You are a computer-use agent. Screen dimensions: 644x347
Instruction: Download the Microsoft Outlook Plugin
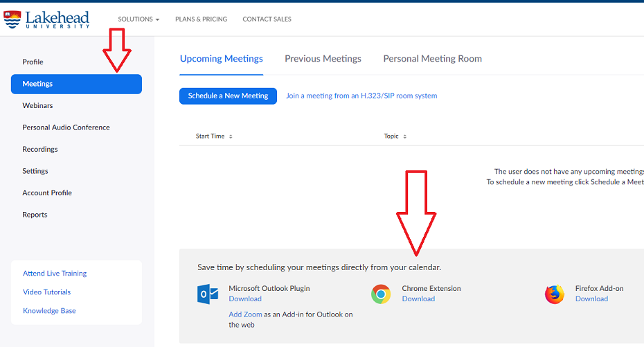[245, 299]
